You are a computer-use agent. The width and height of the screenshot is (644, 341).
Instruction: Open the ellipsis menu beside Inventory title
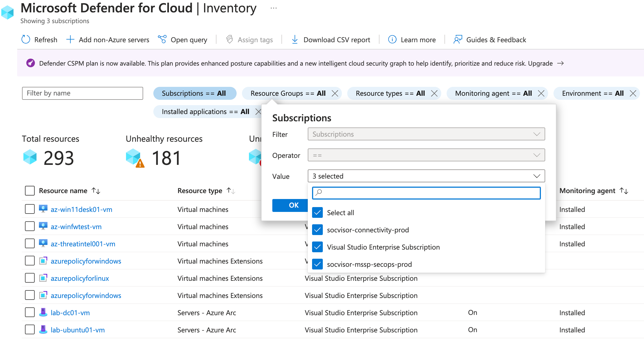(x=274, y=8)
